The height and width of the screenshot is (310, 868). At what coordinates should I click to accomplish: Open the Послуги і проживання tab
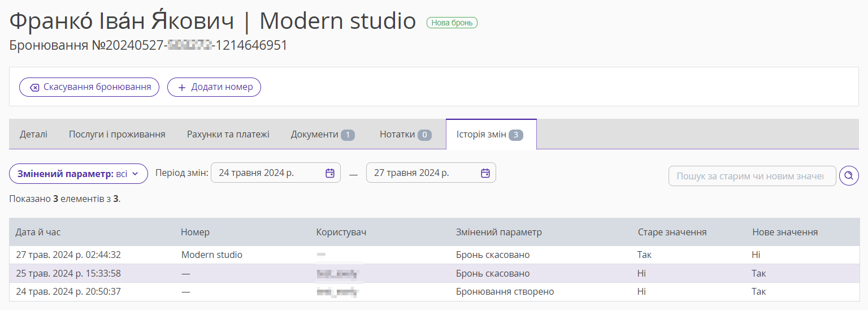[x=117, y=134]
